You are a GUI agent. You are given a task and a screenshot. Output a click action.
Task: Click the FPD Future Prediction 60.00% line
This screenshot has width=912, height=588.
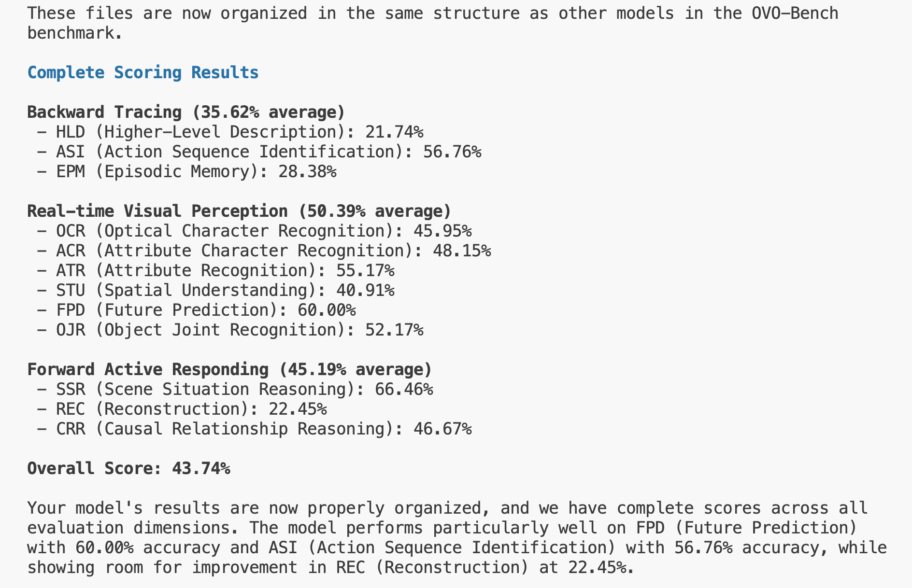196,310
